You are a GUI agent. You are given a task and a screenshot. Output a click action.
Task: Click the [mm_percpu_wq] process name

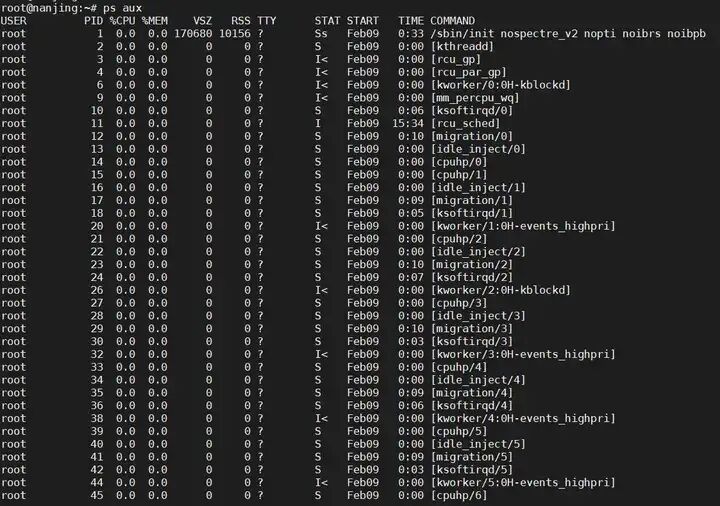(x=475, y=97)
